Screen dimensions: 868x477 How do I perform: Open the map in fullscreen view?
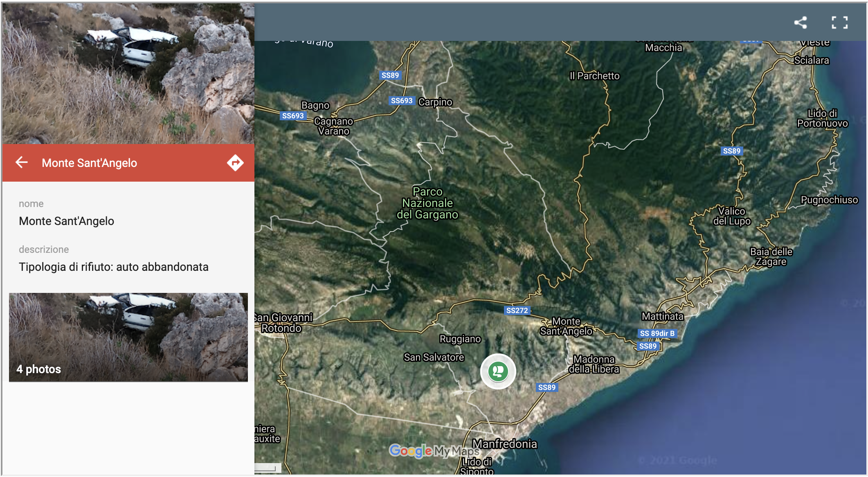coord(839,22)
